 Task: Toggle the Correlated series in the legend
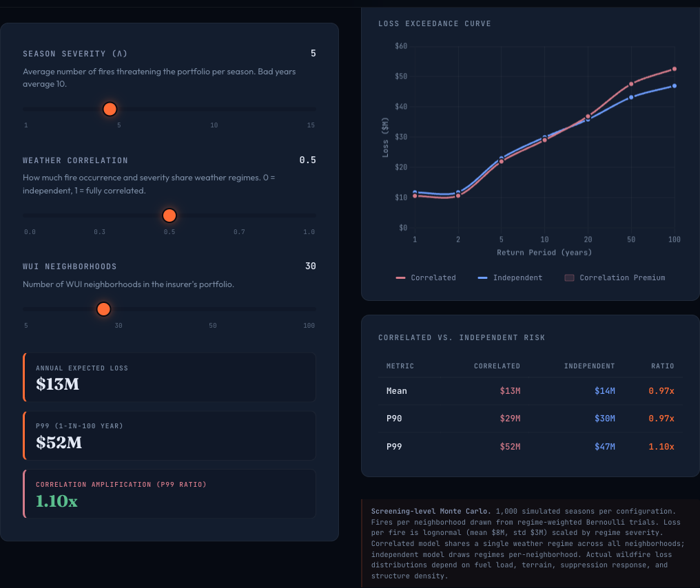[x=433, y=277]
